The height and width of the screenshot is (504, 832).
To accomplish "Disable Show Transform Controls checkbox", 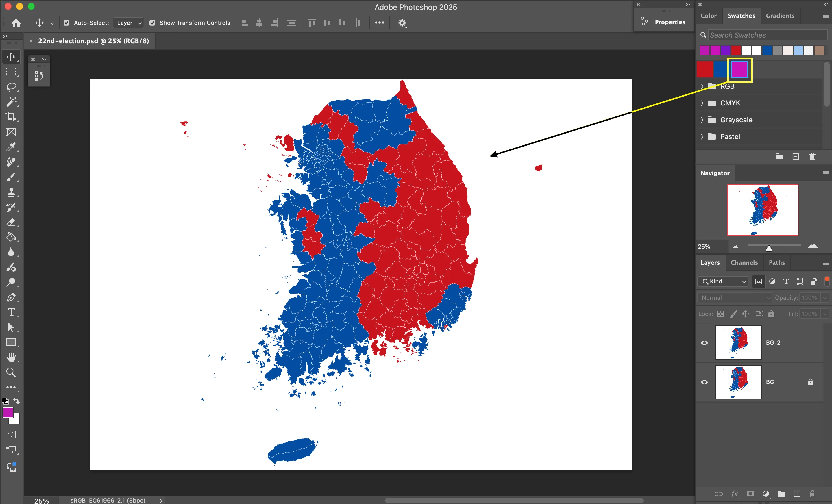I will pos(152,23).
